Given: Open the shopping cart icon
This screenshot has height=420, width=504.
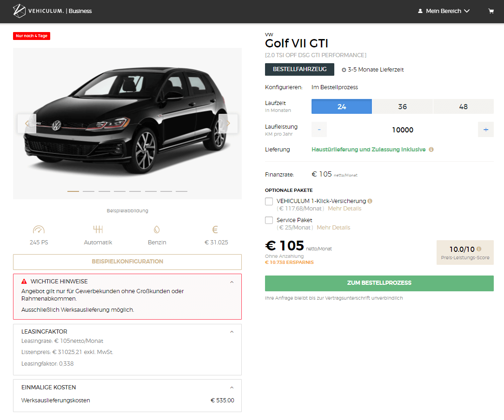Looking at the screenshot, I should point(491,11).
